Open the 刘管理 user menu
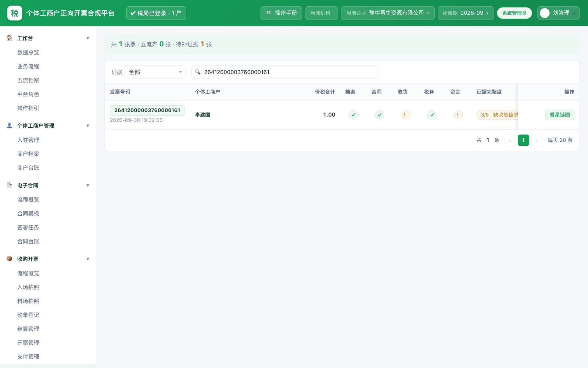 [x=558, y=13]
